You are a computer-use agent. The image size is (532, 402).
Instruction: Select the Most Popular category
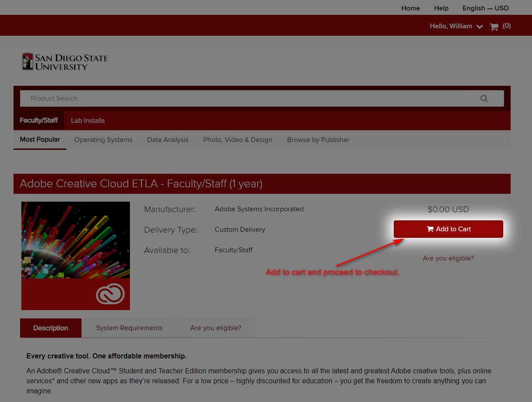pyautogui.click(x=40, y=139)
